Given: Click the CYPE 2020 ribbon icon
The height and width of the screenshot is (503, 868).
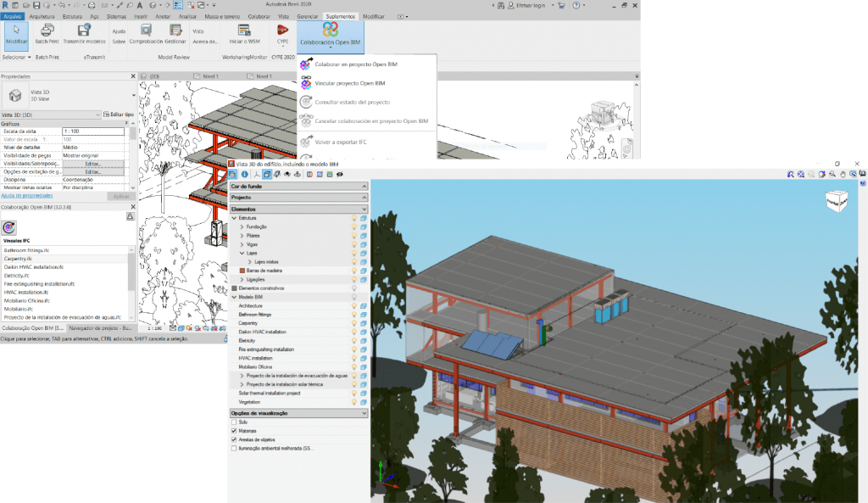Looking at the screenshot, I should pos(283,34).
